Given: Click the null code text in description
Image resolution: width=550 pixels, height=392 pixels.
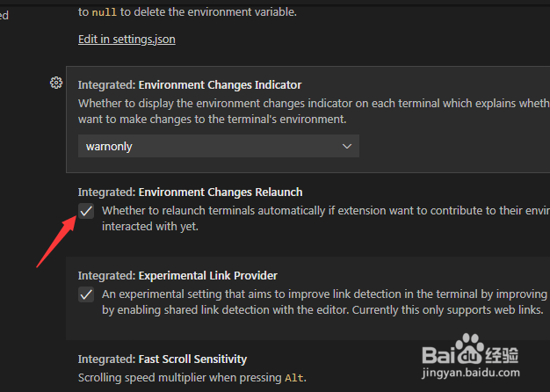Looking at the screenshot, I should click(105, 12).
